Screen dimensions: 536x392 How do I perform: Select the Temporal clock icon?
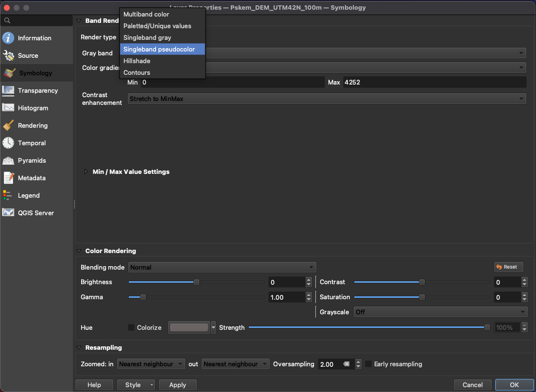coord(8,143)
